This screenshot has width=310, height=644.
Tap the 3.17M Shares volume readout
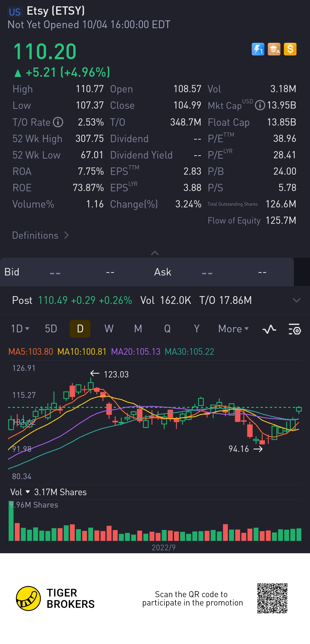pos(60,492)
